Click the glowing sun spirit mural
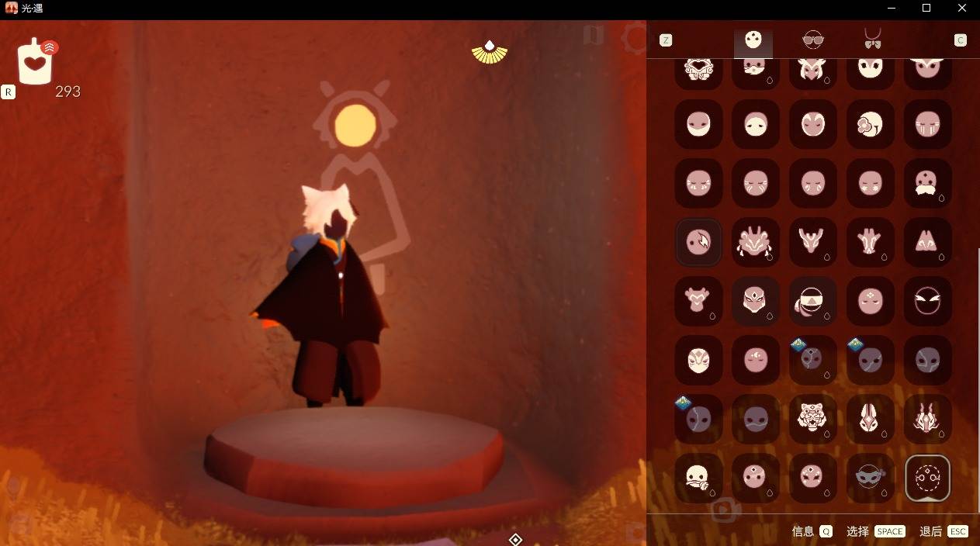 355,124
